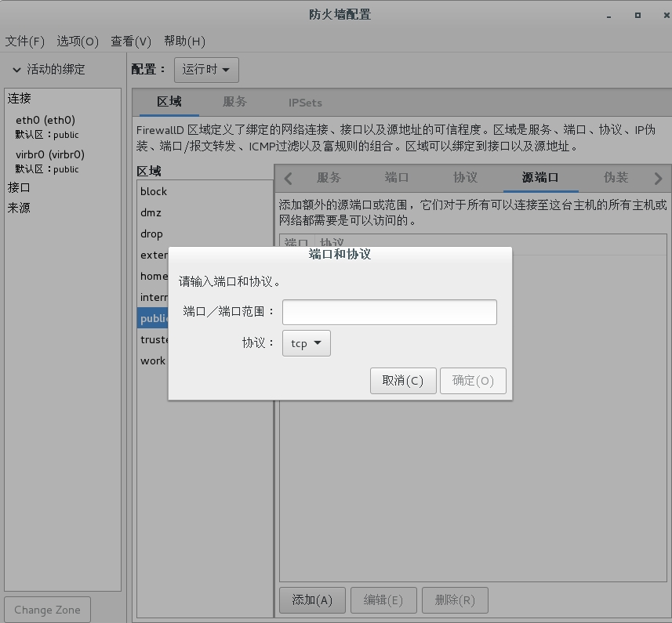Click the right chevron to scroll tabs
The height and width of the screenshot is (623, 672).
[659, 178]
